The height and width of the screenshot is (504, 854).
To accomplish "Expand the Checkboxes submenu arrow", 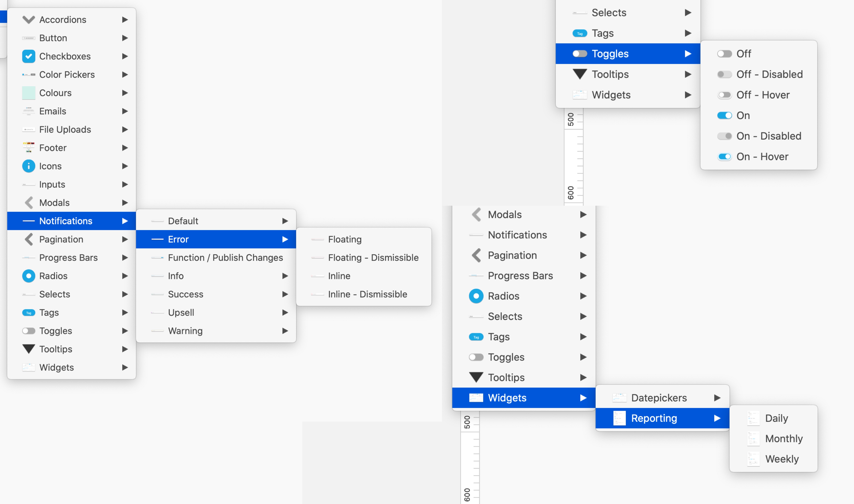I will click(125, 56).
